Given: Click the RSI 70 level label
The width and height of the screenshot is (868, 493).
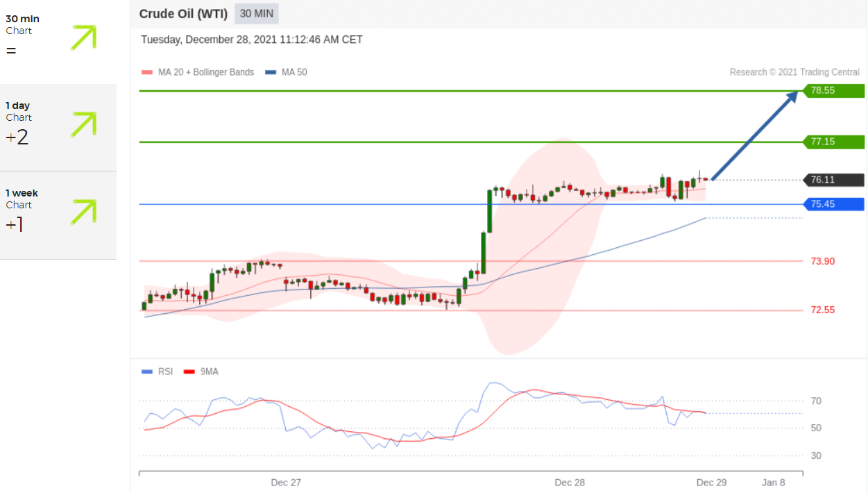Looking at the screenshot, I should [x=816, y=401].
